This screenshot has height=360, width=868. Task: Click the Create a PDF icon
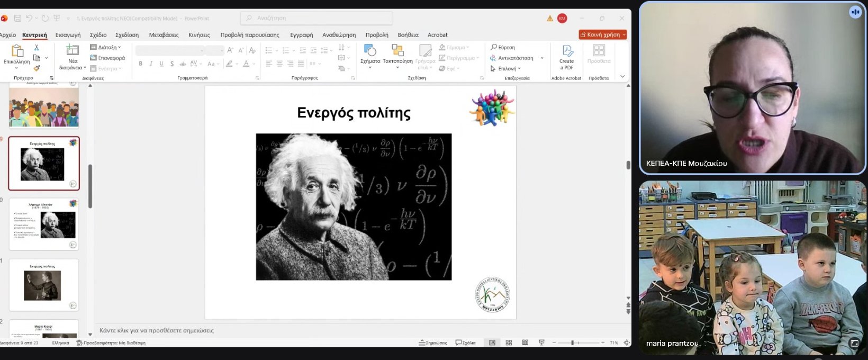[x=566, y=55]
